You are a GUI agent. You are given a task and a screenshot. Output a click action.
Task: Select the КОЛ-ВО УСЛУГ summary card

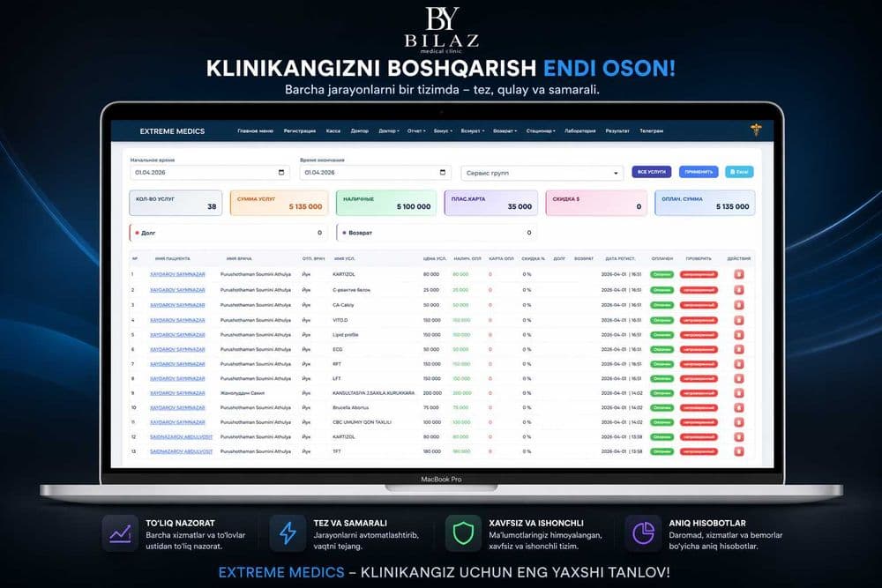pos(176,203)
